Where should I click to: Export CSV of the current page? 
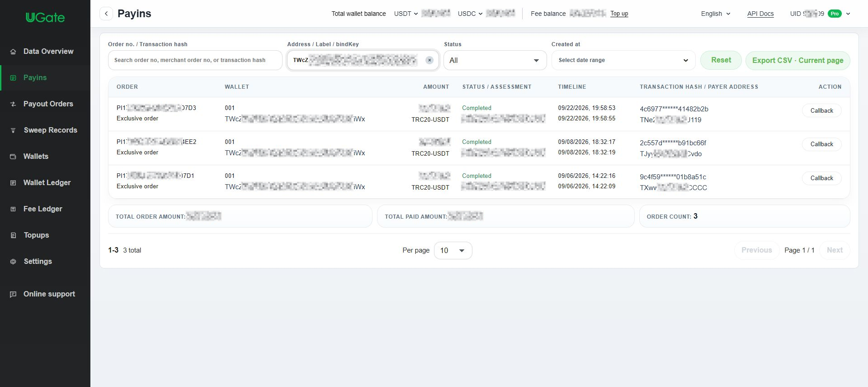point(798,60)
